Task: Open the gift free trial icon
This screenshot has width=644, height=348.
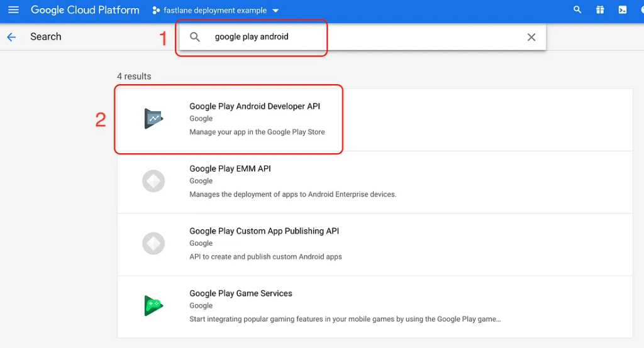Action: pyautogui.click(x=600, y=10)
